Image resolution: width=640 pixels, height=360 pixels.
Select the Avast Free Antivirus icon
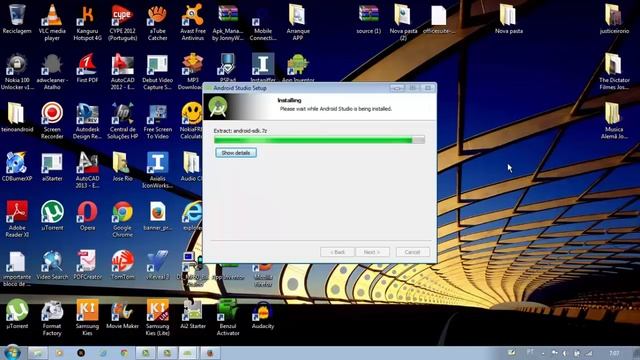coord(193,22)
